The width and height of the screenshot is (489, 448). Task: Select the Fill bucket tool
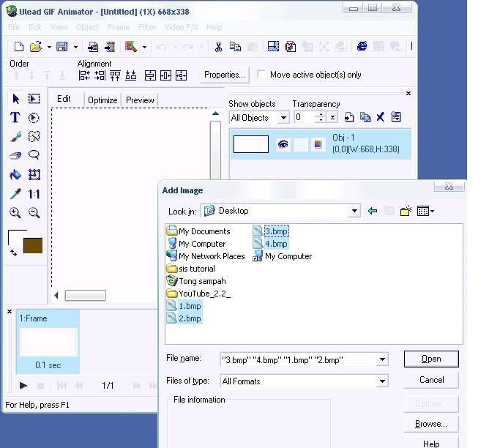point(15,174)
